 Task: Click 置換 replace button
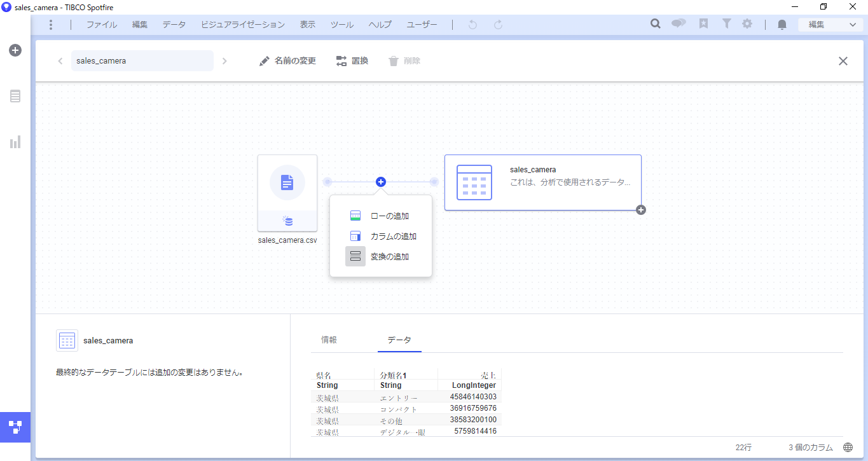(352, 61)
